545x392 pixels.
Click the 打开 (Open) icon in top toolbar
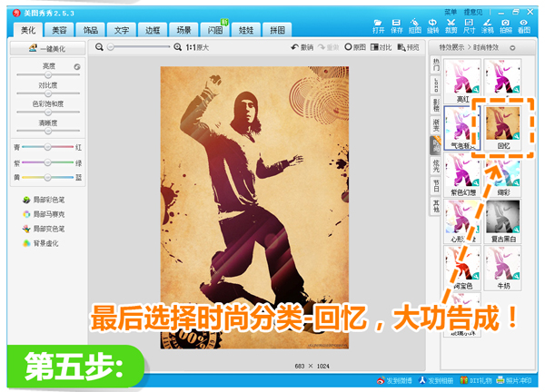[377, 24]
